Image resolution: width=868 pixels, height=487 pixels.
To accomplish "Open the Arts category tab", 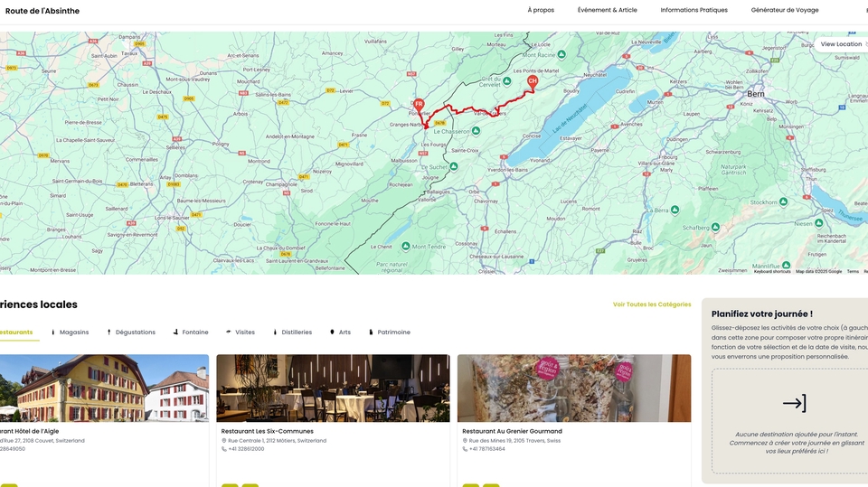I will click(x=340, y=332).
